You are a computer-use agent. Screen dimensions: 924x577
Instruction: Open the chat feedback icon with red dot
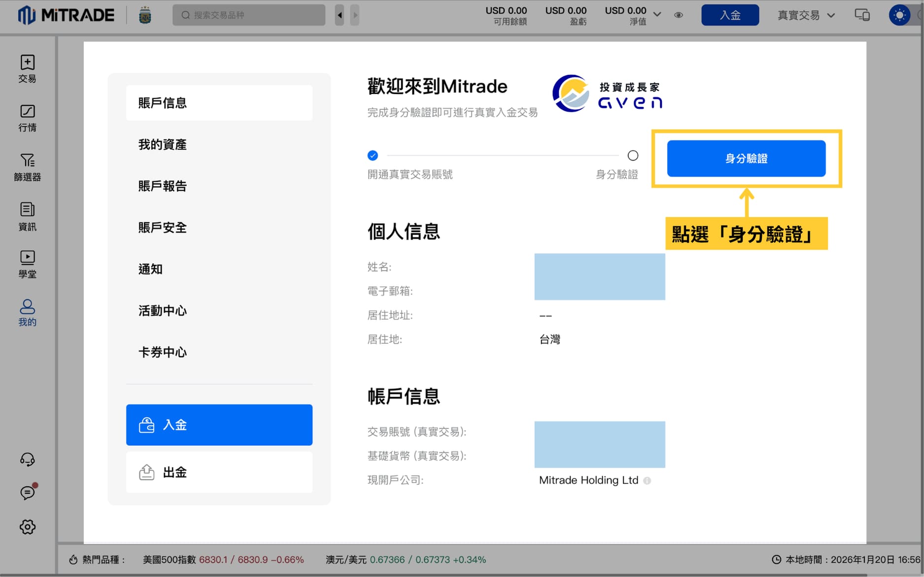pos(27,492)
